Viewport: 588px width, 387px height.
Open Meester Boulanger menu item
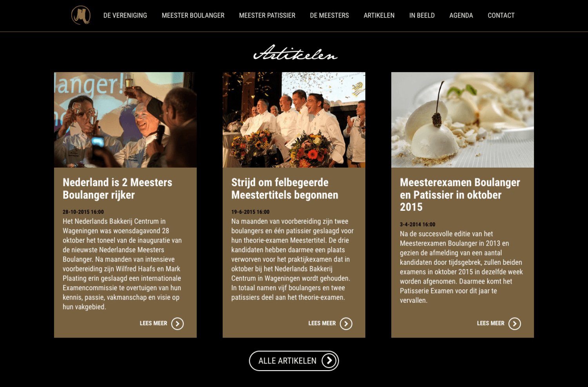click(x=193, y=15)
